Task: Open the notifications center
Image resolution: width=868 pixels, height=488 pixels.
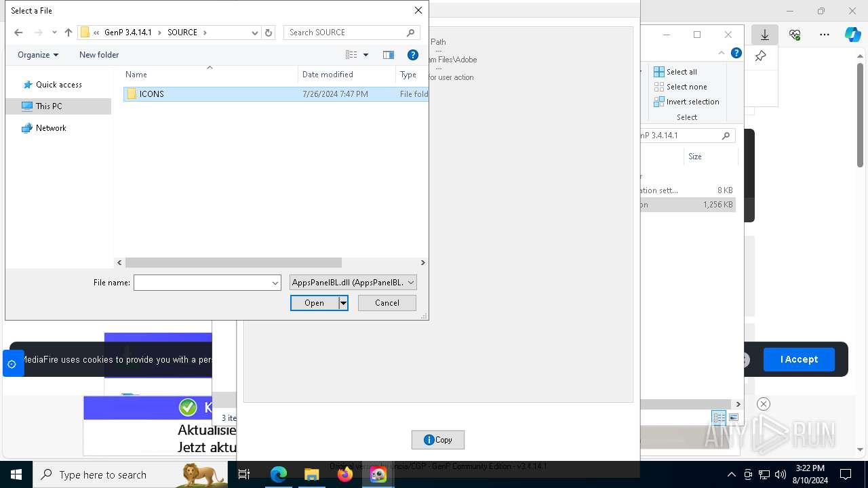Action: click(846, 474)
